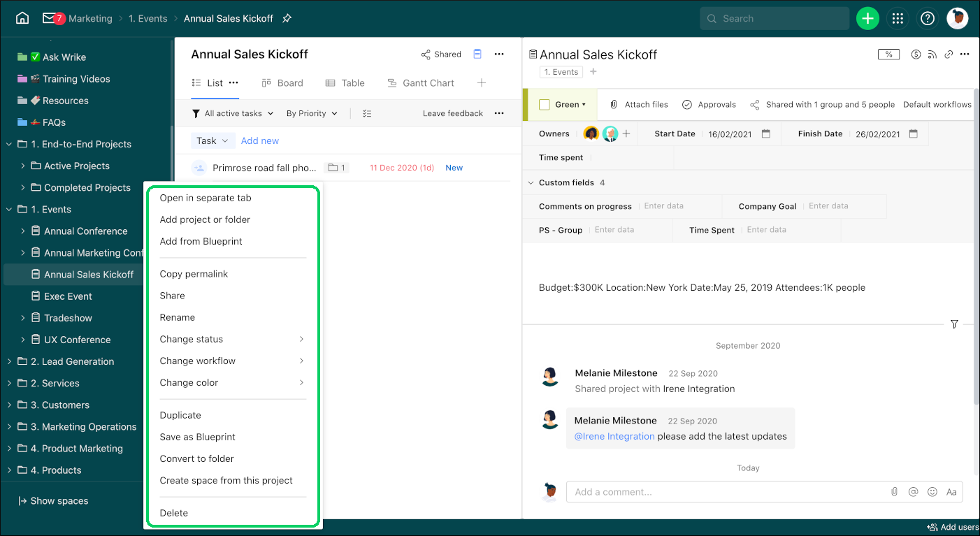Add a new view with plus icon
Image resolution: width=980 pixels, height=536 pixels.
(x=482, y=82)
